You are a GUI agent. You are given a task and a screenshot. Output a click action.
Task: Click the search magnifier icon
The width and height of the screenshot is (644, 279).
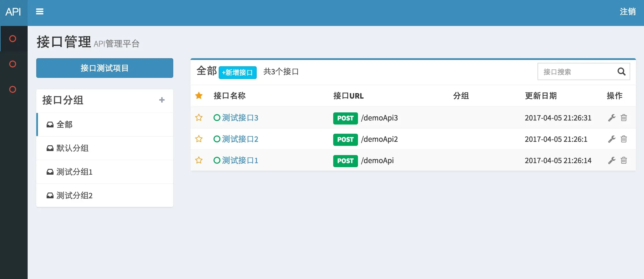point(621,71)
